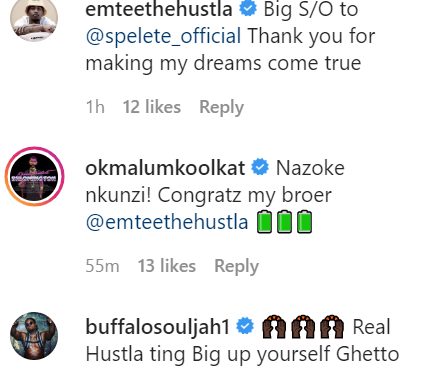This screenshot has height=369, width=426.
Task: Open the okmalumkoolkat username link
Action: point(165,168)
